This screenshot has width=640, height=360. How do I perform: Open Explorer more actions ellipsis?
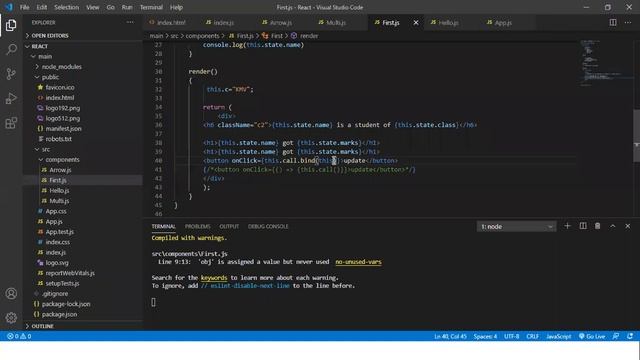pos(130,22)
